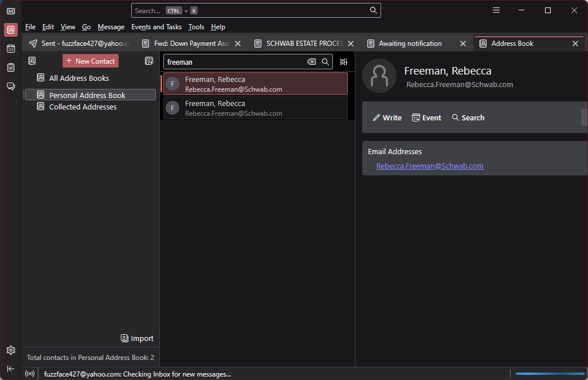Click the contact search magnifier icon

tap(325, 62)
